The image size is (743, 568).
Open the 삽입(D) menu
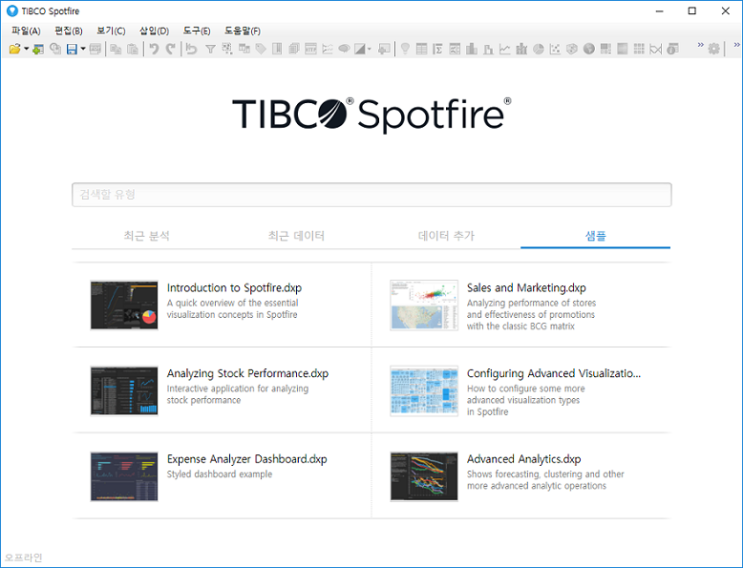[154, 31]
